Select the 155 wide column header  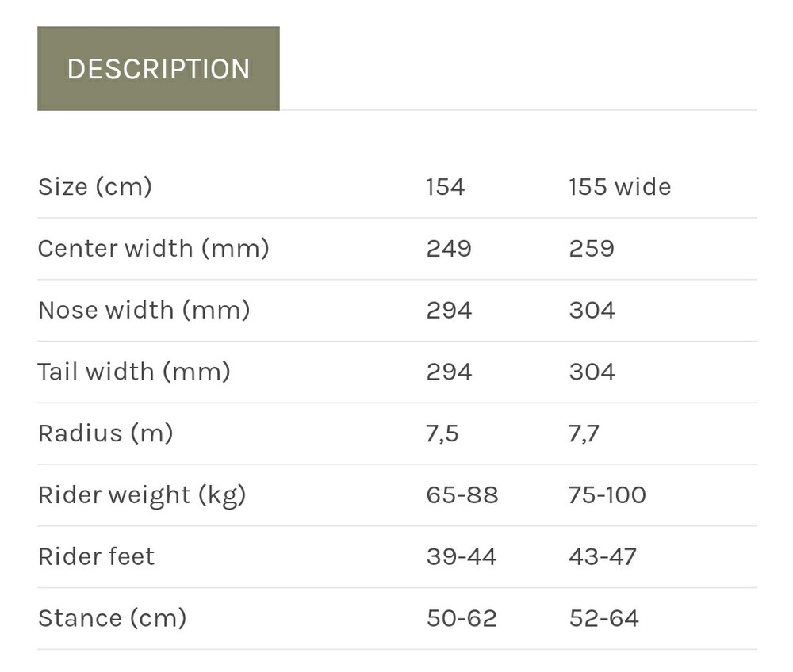pyautogui.click(x=619, y=187)
